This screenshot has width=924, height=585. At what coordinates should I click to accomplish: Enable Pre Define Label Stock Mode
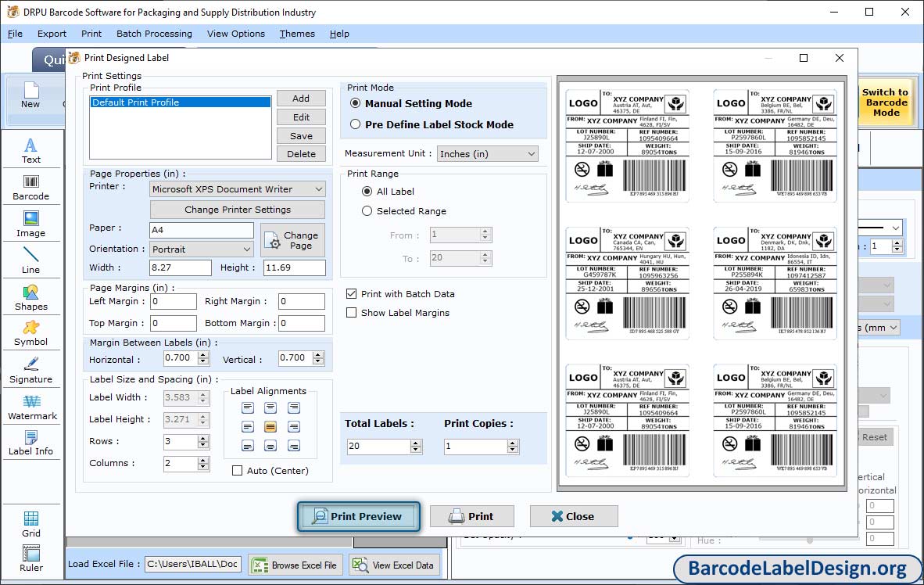[356, 124]
